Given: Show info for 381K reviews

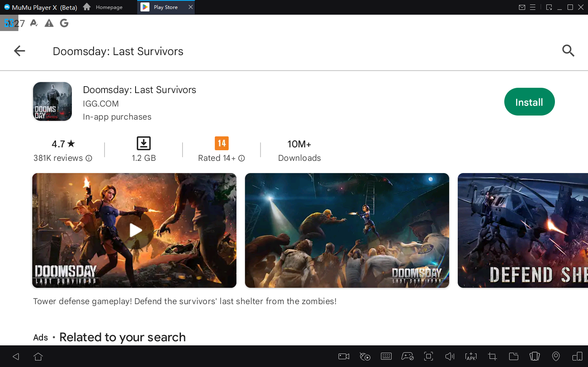Looking at the screenshot, I should (x=89, y=158).
